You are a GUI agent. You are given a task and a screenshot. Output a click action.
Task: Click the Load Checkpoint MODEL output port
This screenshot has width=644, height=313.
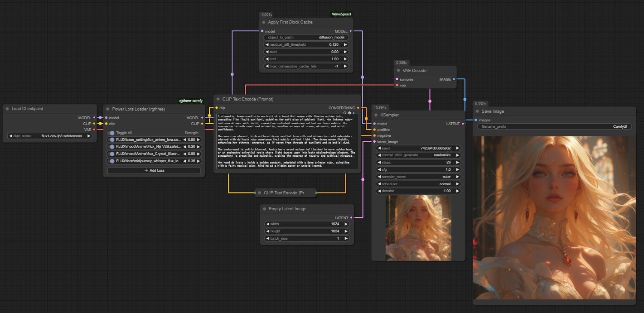click(94, 118)
